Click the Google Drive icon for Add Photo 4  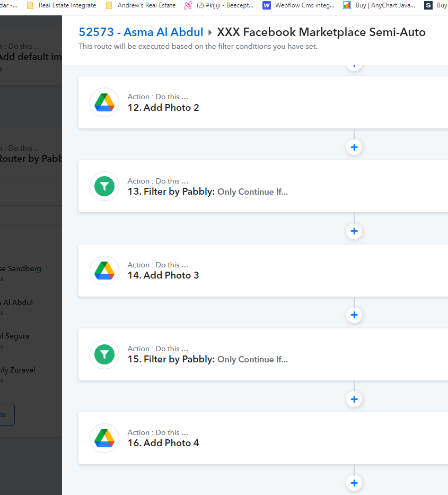point(104,438)
